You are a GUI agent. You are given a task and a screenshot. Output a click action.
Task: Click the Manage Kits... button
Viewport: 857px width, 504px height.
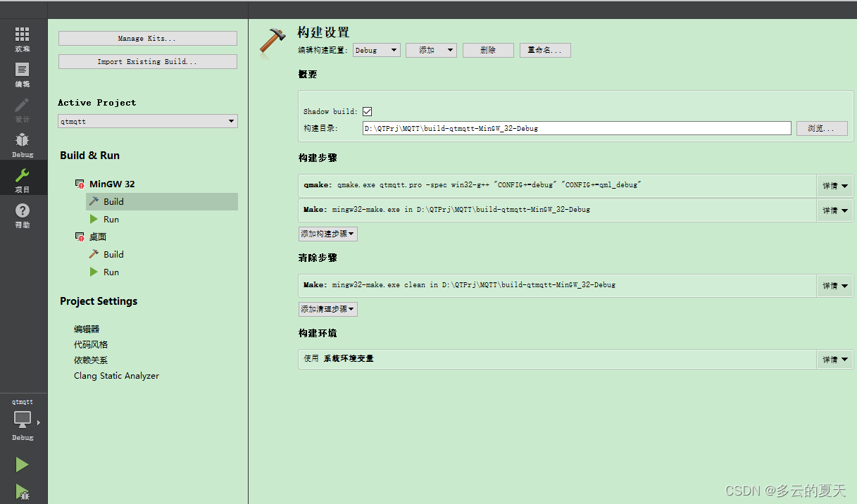[x=148, y=38]
